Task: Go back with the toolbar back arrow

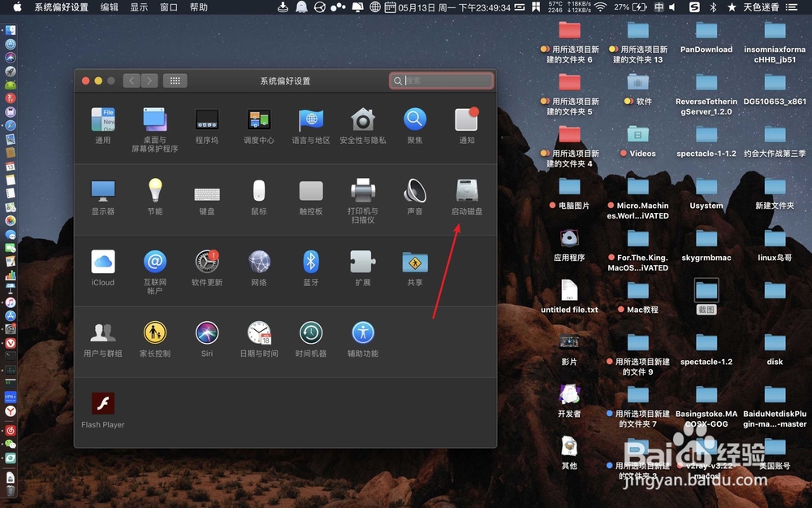Action: tap(132, 80)
